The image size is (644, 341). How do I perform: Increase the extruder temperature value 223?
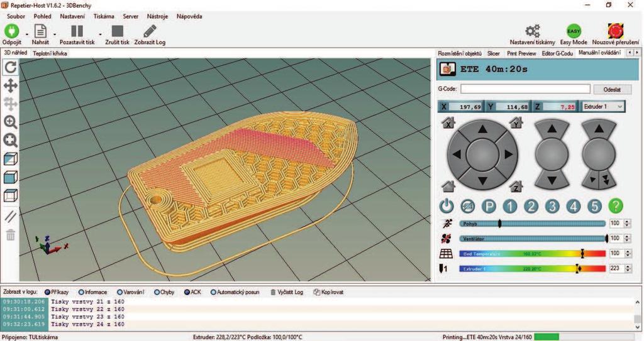coord(627,266)
